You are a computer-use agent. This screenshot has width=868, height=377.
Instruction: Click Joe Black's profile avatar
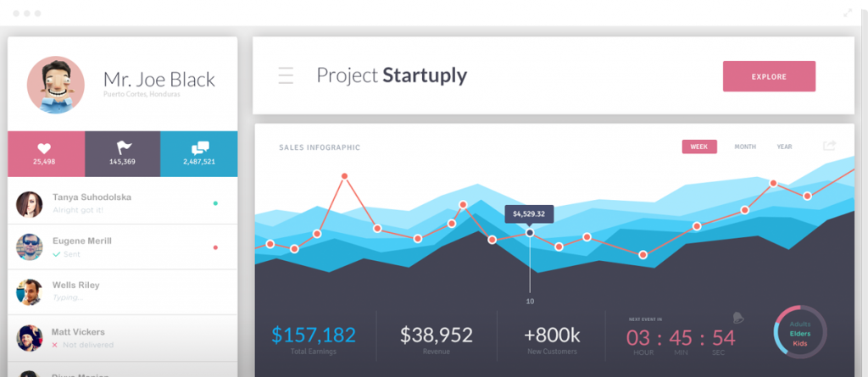click(55, 85)
